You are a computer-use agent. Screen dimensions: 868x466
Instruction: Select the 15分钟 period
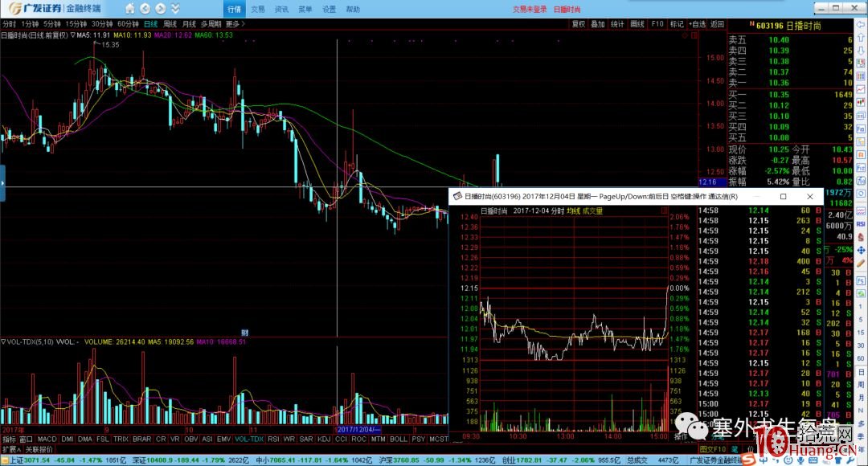point(76,24)
